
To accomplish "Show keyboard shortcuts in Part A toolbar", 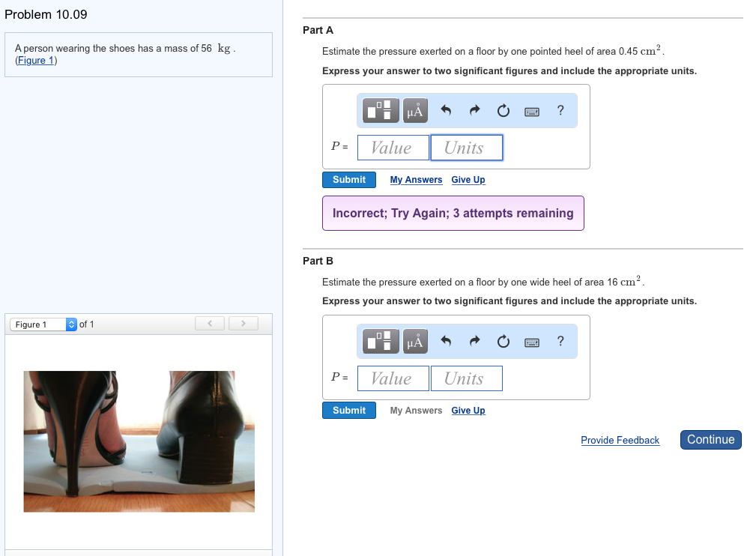I will point(532,112).
